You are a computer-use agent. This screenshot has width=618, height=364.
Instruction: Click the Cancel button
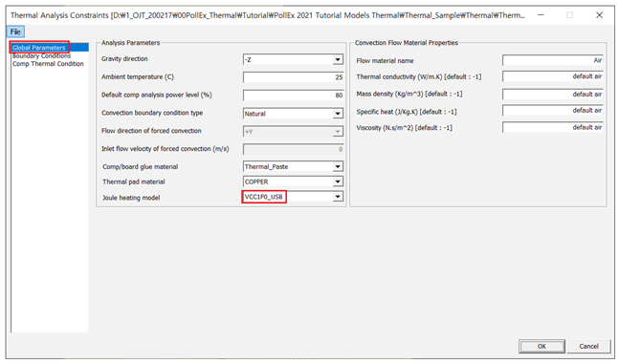point(589,346)
